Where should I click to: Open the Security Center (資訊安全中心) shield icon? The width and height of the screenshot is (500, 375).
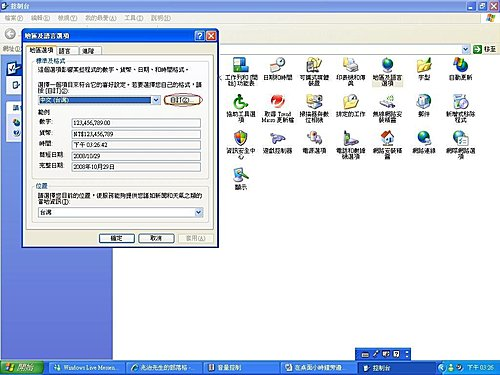[241, 145]
